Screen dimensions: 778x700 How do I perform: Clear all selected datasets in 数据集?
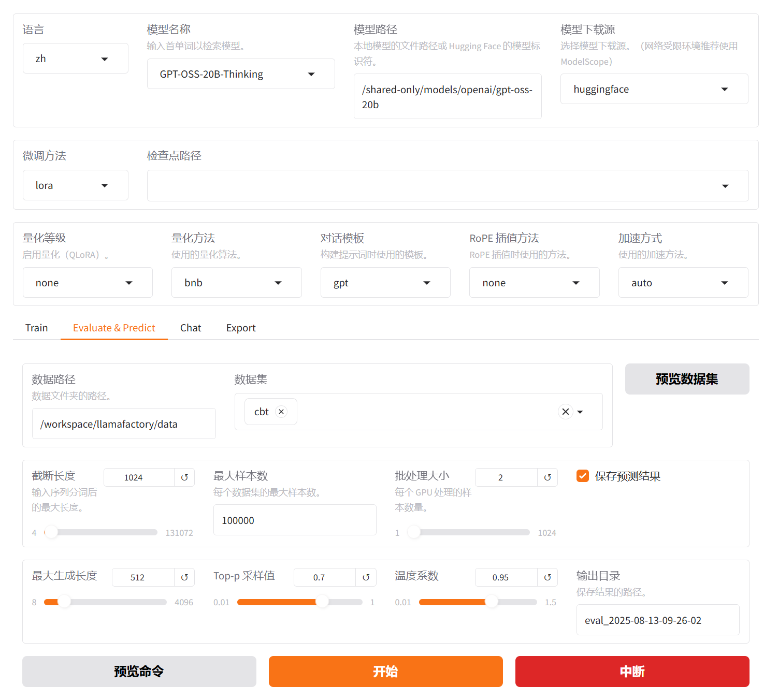coord(566,412)
